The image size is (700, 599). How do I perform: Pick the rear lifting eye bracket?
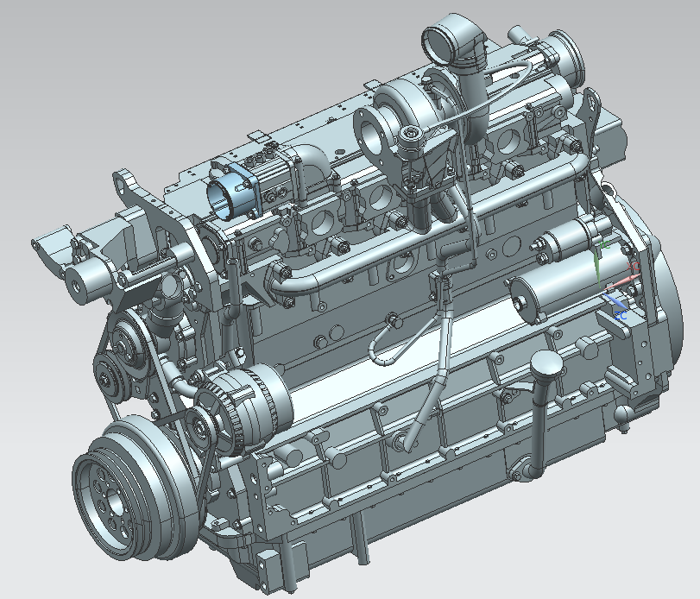(x=591, y=111)
